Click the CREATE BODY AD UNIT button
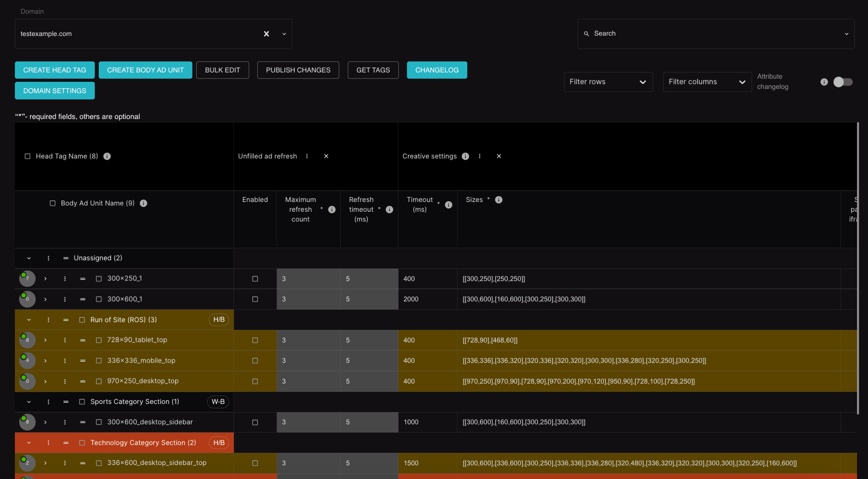 (x=145, y=70)
